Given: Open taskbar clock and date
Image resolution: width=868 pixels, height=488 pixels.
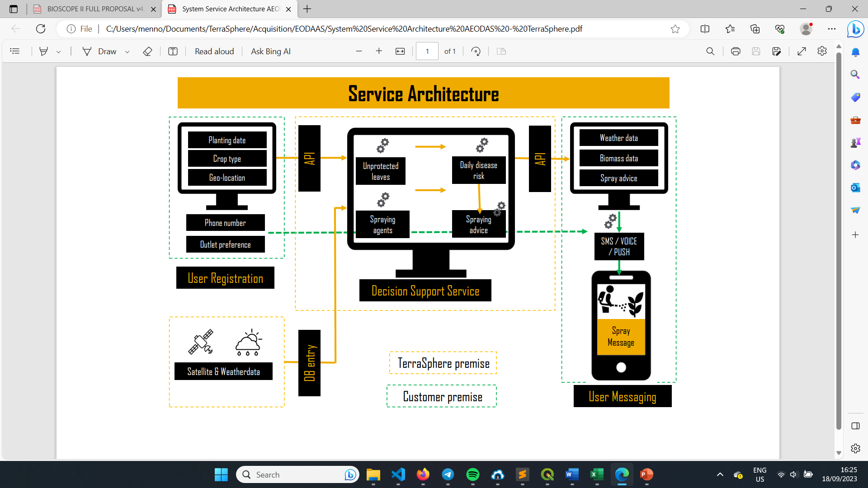Looking at the screenshot, I should coord(840,474).
